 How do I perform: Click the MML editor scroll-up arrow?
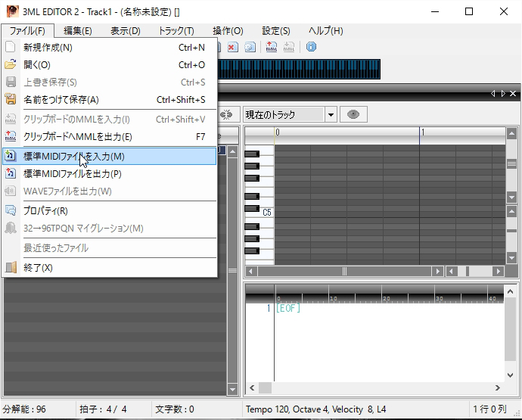pyautogui.click(x=510, y=292)
